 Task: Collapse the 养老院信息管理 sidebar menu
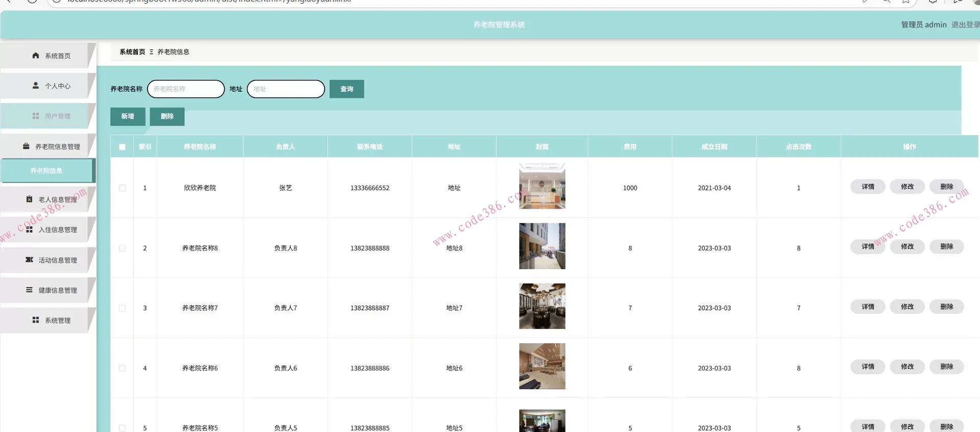pyautogui.click(x=57, y=146)
